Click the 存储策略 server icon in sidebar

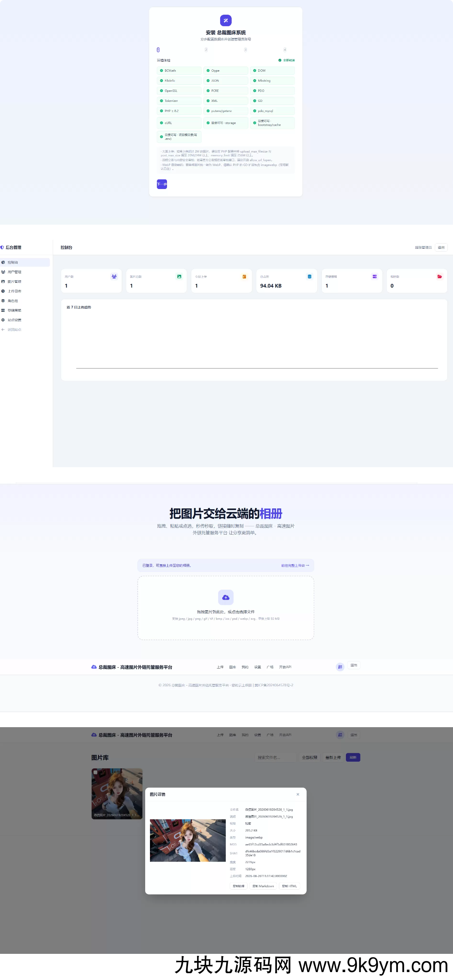point(3,310)
